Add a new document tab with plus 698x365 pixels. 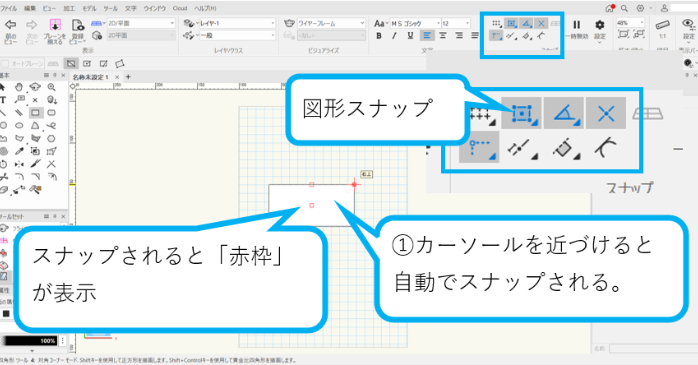pos(129,77)
